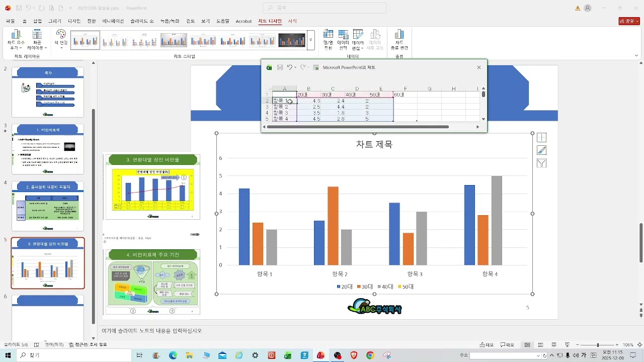
Task: Open the undo dropdown in chart data window
Action: click(295, 67)
